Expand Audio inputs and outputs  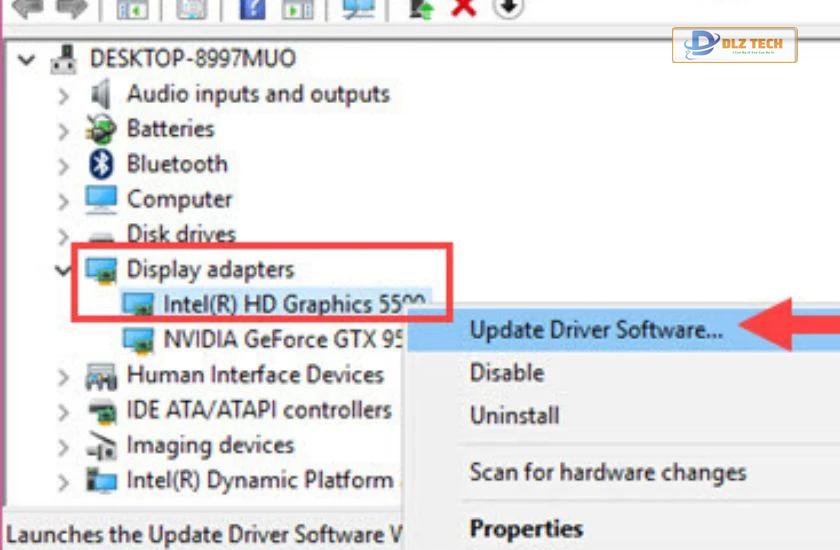pyautogui.click(x=63, y=96)
